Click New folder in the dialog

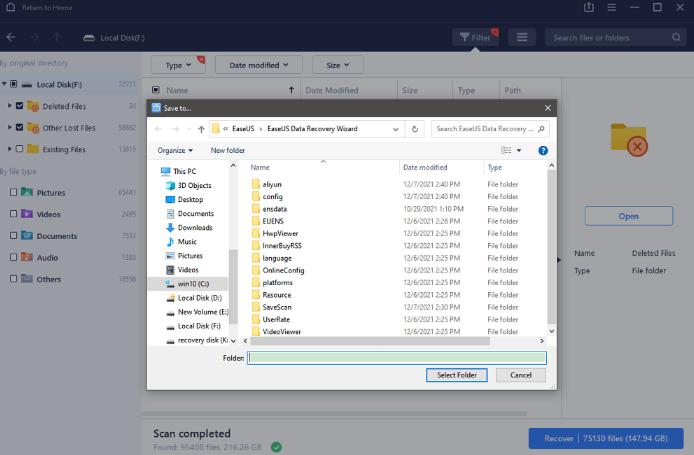tap(227, 150)
